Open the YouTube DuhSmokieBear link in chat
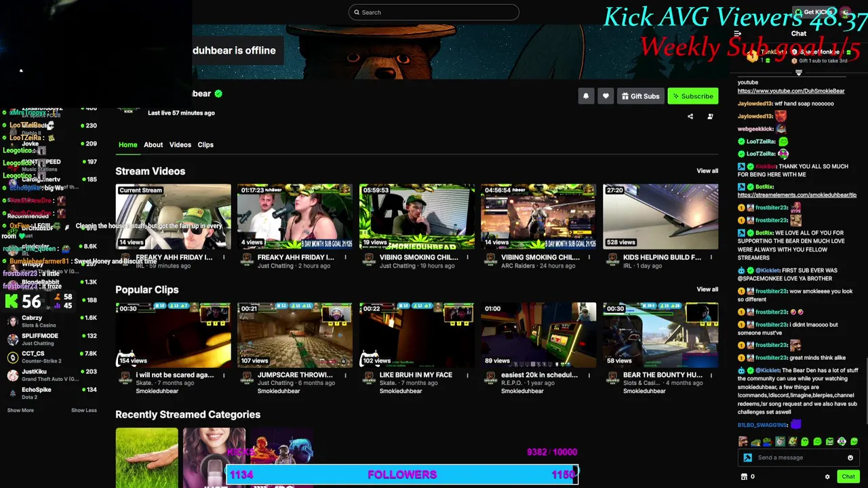 [791, 91]
